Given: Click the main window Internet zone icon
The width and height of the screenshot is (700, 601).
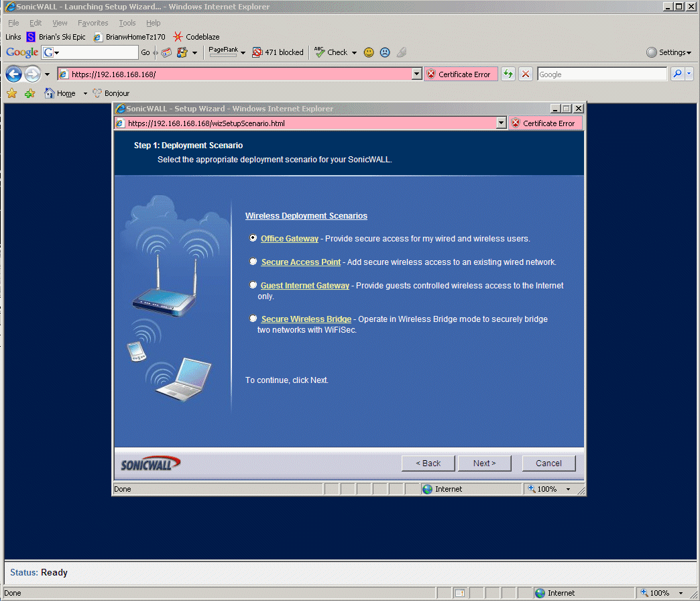Looking at the screenshot, I should point(540,593).
